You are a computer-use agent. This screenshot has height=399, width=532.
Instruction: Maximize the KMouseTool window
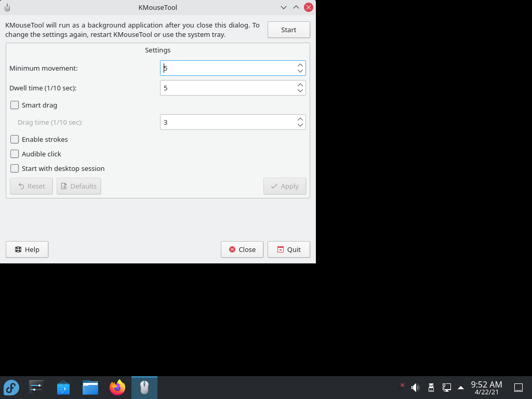click(296, 7)
